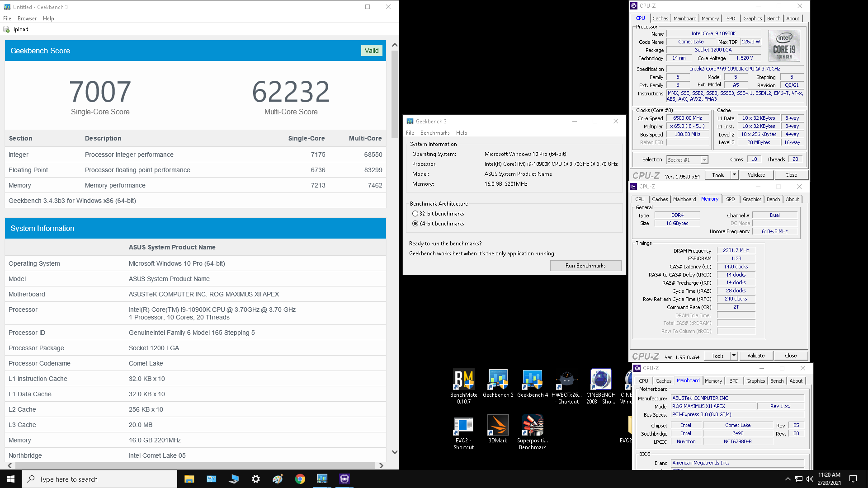The width and height of the screenshot is (868, 488).
Task: Open File Explorer from taskbar
Action: tap(189, 479)
